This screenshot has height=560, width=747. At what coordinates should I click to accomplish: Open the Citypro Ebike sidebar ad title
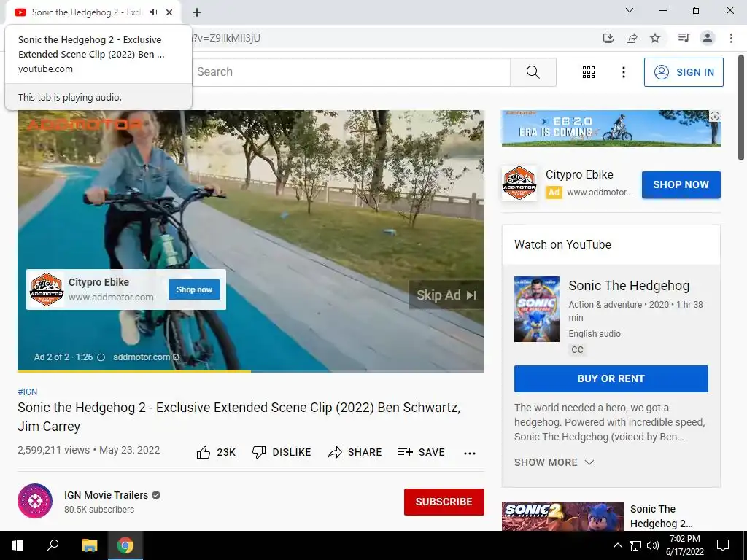579,175
